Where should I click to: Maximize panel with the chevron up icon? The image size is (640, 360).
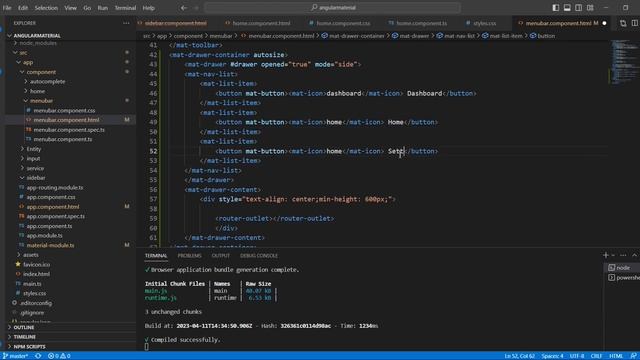634,255
